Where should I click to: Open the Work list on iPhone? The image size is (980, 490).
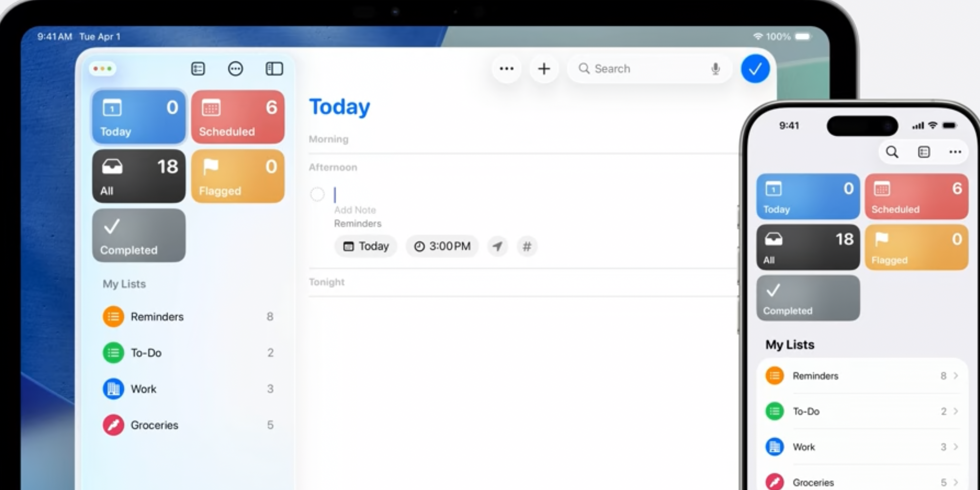(x=862, y=447)
